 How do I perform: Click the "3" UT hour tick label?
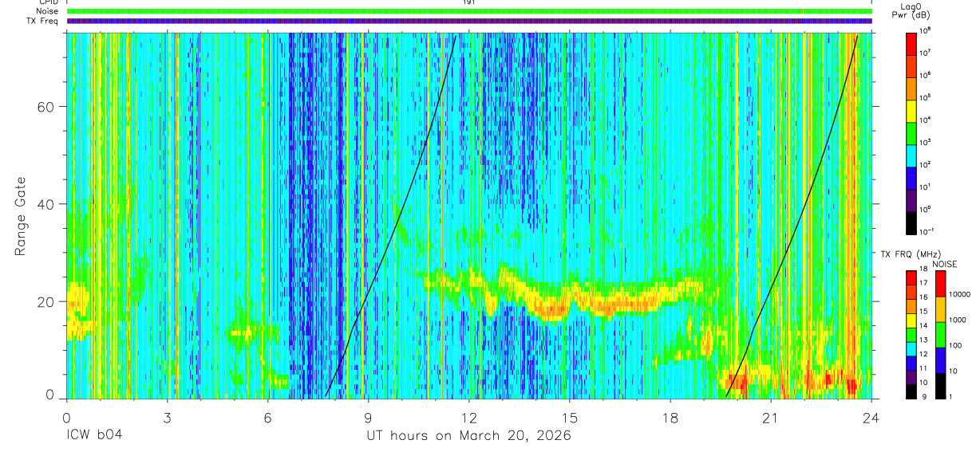pos(167,417)
